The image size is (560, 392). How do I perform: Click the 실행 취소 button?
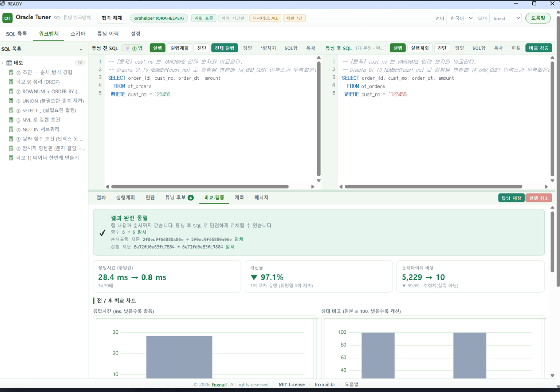(539, 198)
